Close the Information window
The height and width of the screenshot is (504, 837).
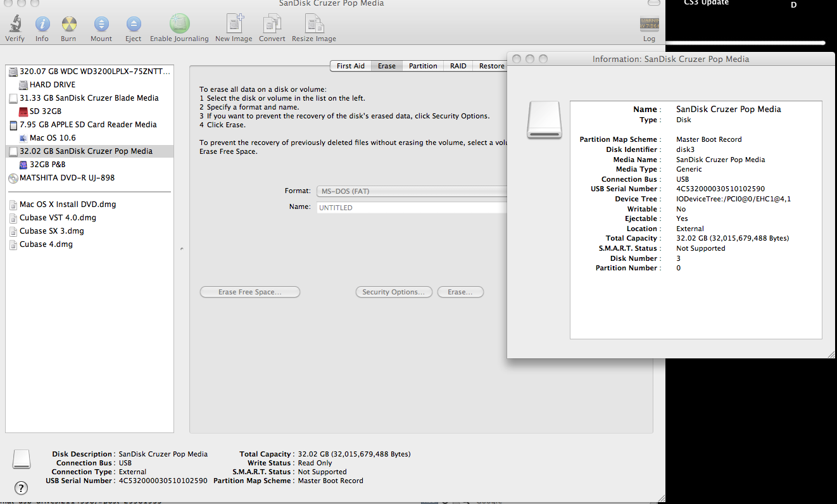point(517,59)
